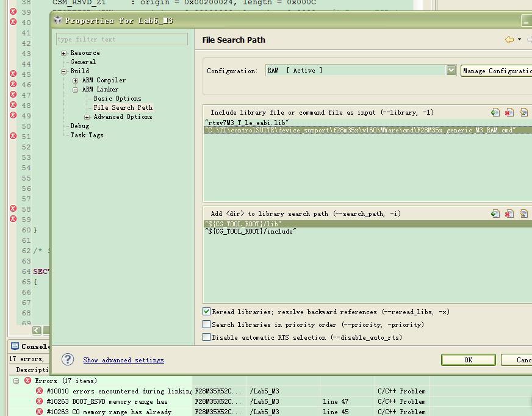The image size is (532, 416).
Task: Expand the ARM Compiler node
Action: click(75, 81)
